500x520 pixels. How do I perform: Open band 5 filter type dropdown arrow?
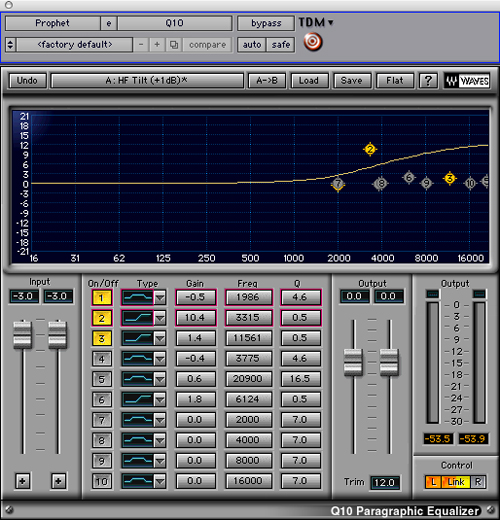click(160, 379)
